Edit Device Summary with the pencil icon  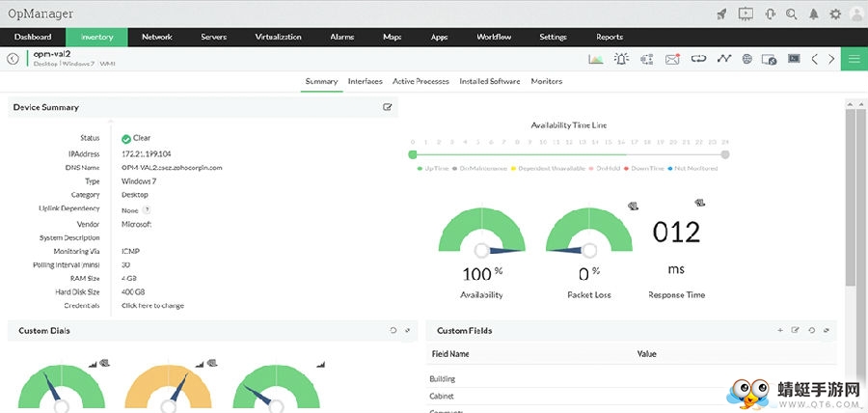[388, 107]
